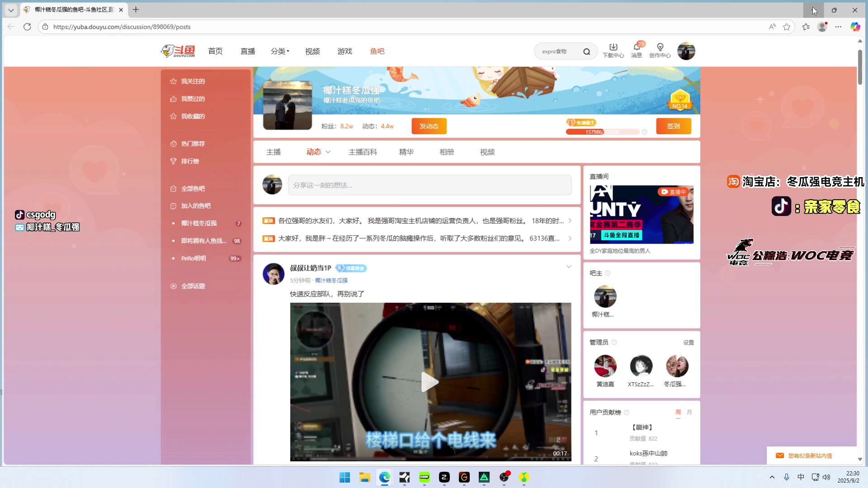This screenshot has width=868, height=488.
Task: Click the Edge icon in taskbar
Action: [x=384, y=477]
